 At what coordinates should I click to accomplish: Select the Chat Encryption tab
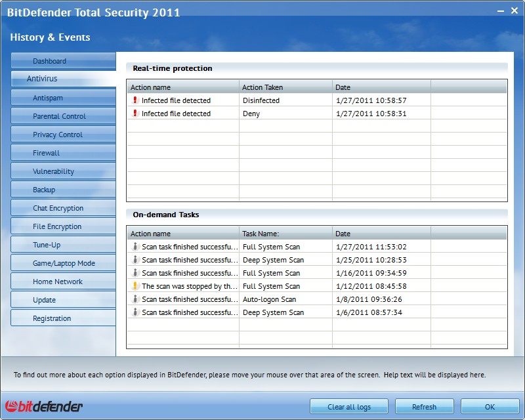pyautogui.click(x=63, y=208)
